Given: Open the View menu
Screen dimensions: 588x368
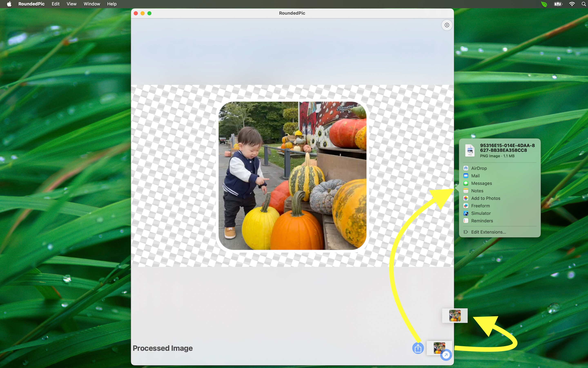Looking at the screenshot, I should pos(71,4).
